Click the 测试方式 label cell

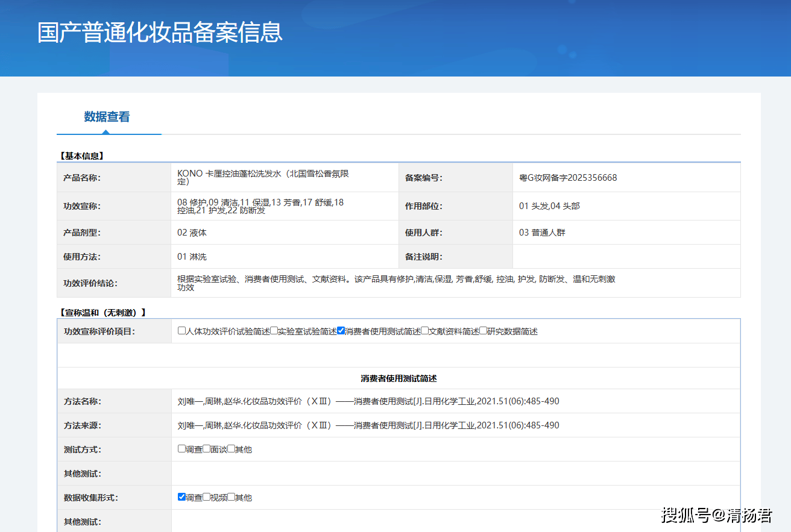[115, 449]
